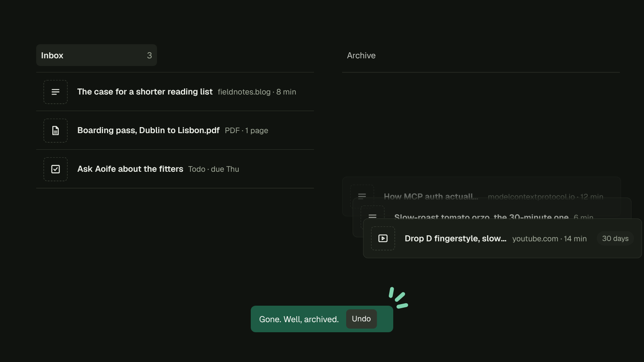The image size is (644, 362).
Task: Click the PDF document icon for Boarding pass
Action: tap(56, 130)
